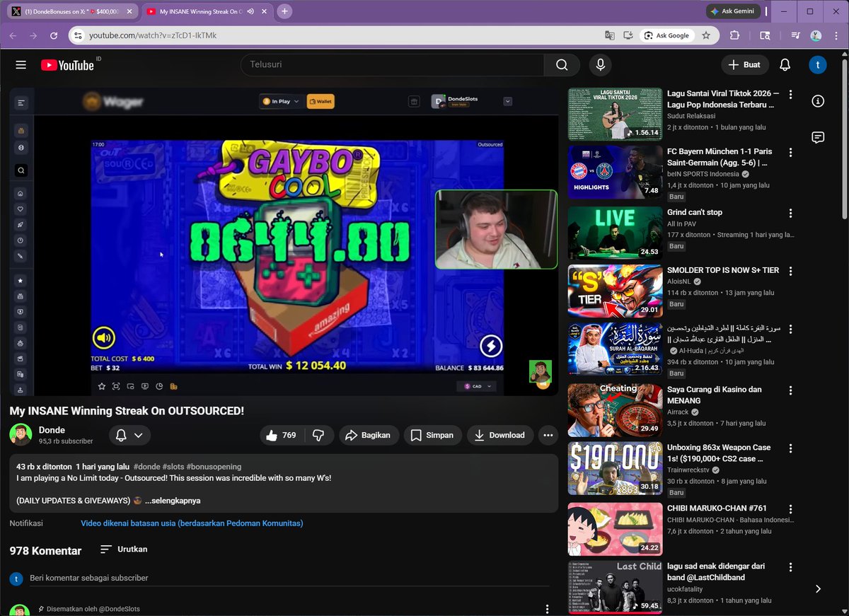
Task: Open a new browser tab
Action: [284, 11]
